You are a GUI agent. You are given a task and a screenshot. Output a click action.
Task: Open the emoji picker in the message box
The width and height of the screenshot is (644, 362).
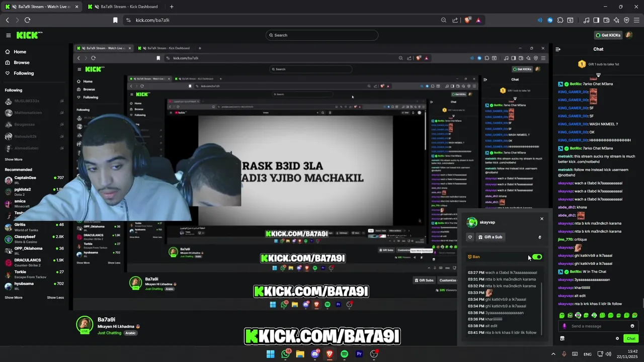coord(632,326)
